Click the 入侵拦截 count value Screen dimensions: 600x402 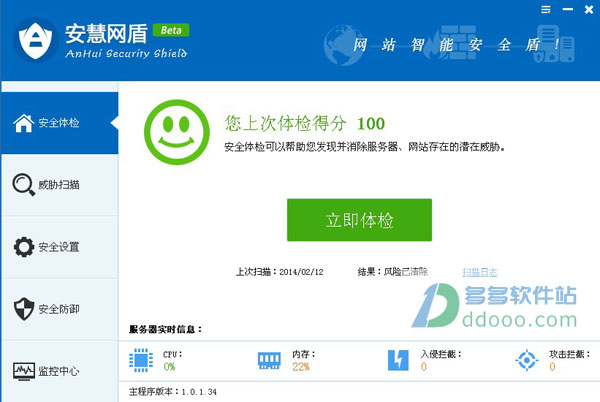point(424,367)
